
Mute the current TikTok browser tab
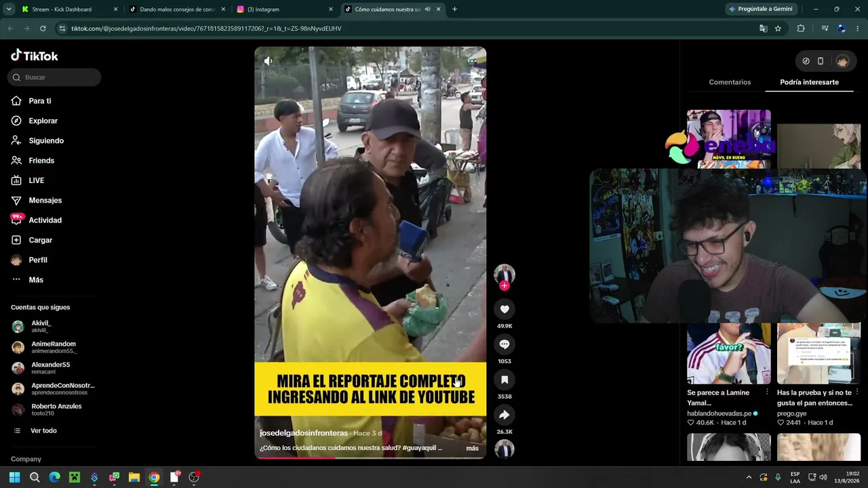click(427, 9)
